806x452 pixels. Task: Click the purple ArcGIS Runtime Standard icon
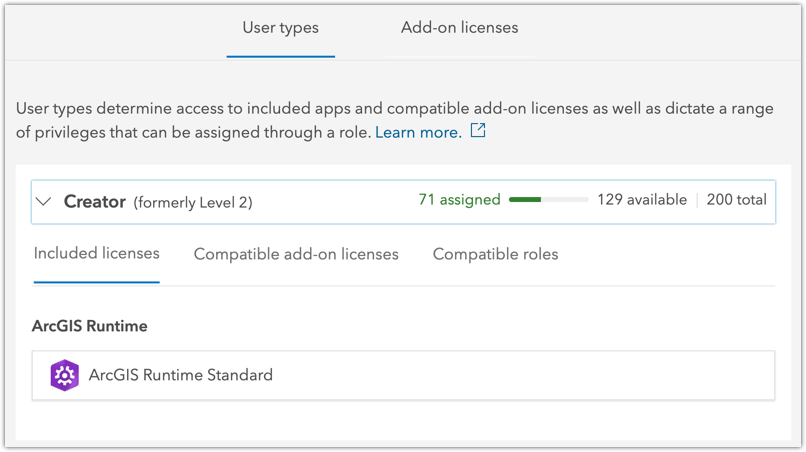pos(64,375)
